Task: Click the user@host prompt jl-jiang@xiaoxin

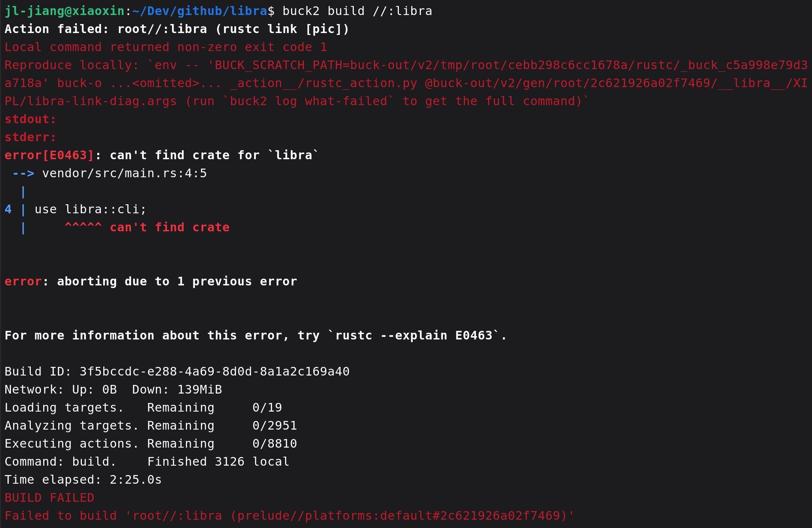Action: point(64,11)
